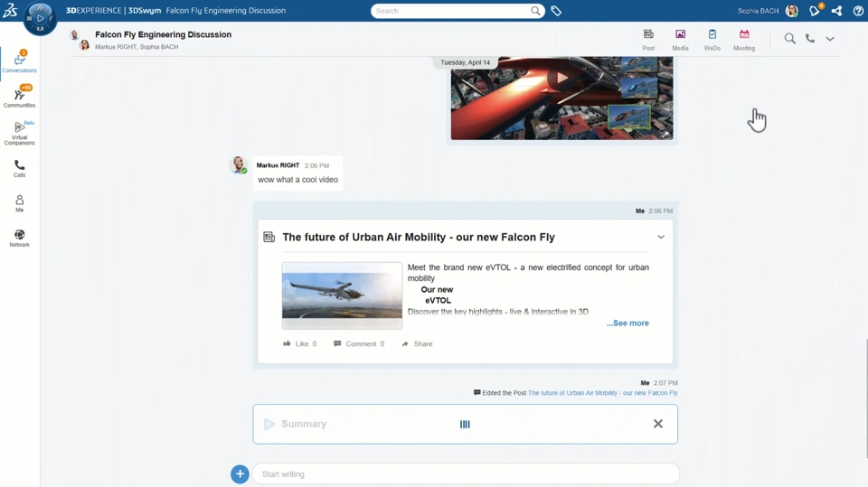Open Virtual Companions in the sidebar
The image size is (868, 487).
click(x=19, y=133)
